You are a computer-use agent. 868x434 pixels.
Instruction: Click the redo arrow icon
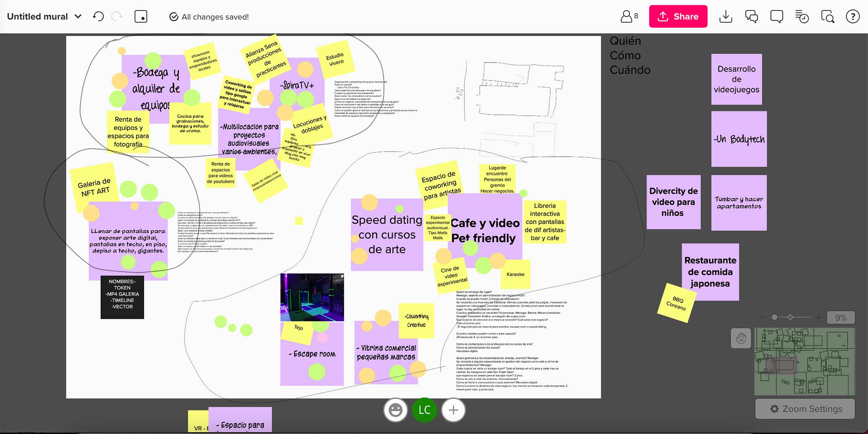[x=117, y=17]
